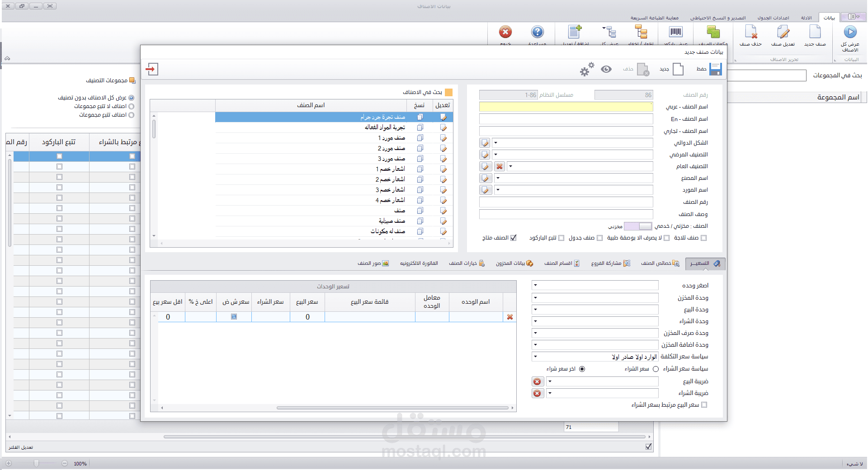Screen dimensions: 868x470
Task: Switch to خيارات الصنف tab
Action: (467, 263)
